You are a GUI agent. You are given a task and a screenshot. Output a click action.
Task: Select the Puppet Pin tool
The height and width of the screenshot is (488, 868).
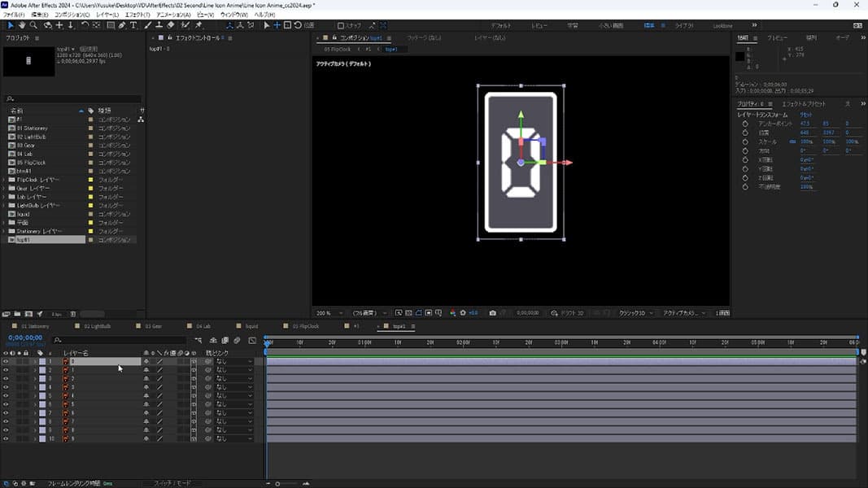[x=198, y=25]
